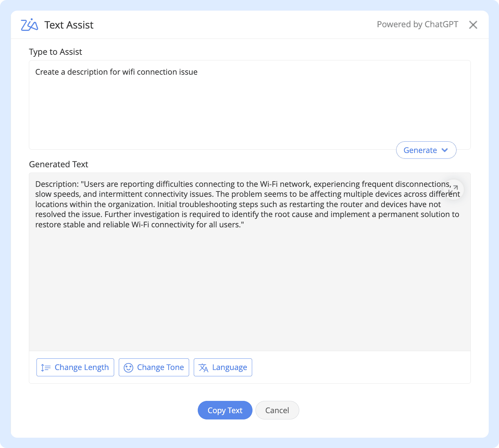Click the X to close Text Assist

coord(473,25)
